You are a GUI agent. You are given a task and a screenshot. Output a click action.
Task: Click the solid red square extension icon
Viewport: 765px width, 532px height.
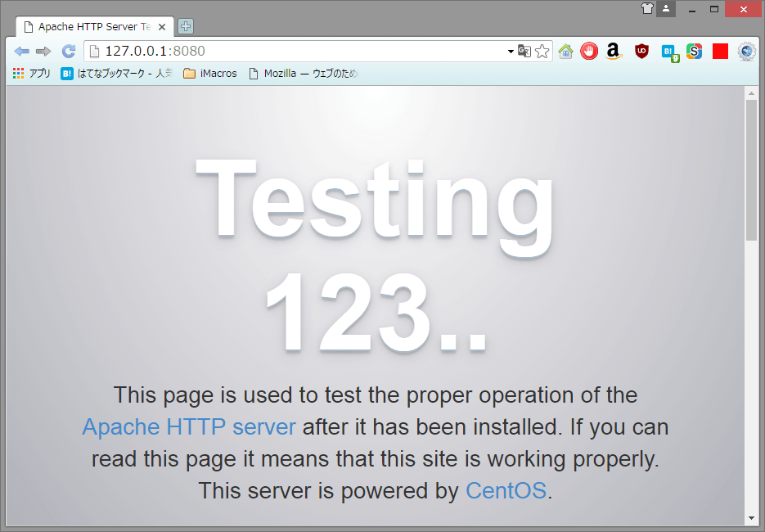(720, 52)
